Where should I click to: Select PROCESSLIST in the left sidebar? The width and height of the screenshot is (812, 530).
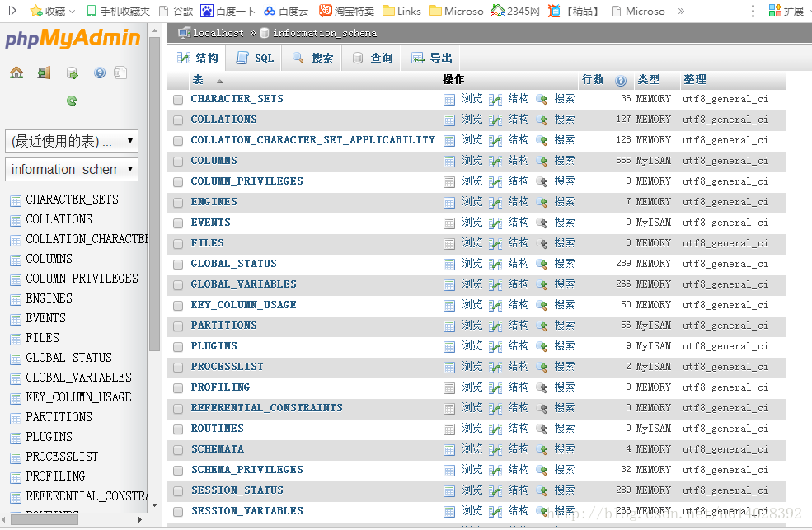[x=63, y=456]
